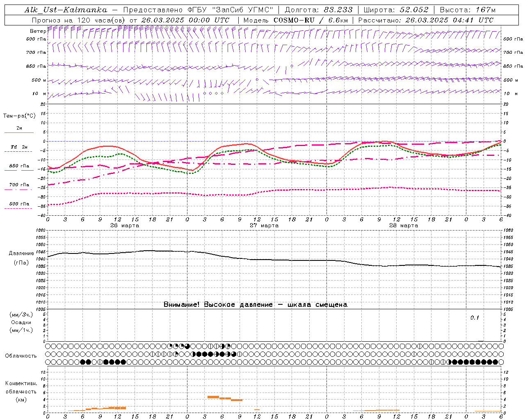Click the 'Td 2м' dew point legend entry

coord(19,147)
